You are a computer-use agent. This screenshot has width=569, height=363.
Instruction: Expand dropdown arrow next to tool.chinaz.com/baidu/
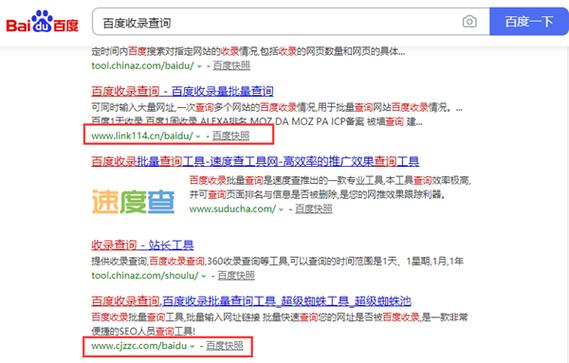point(199,66)
